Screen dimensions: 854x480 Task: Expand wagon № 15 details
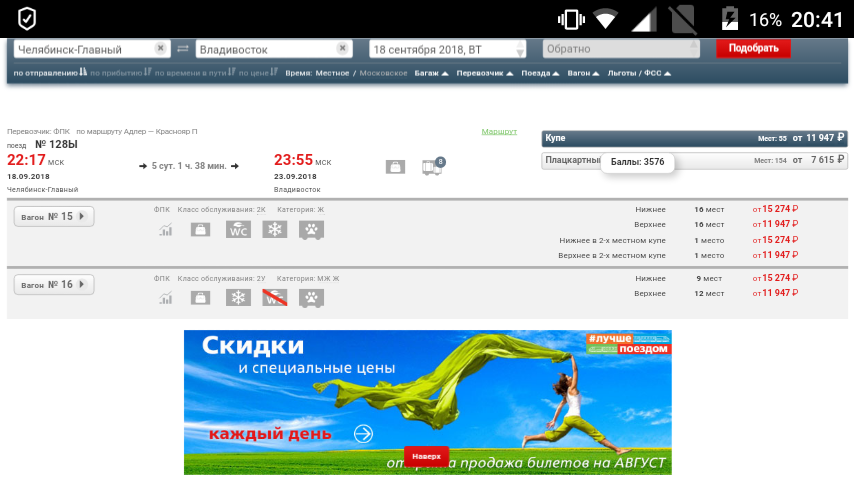coord(53,216)
